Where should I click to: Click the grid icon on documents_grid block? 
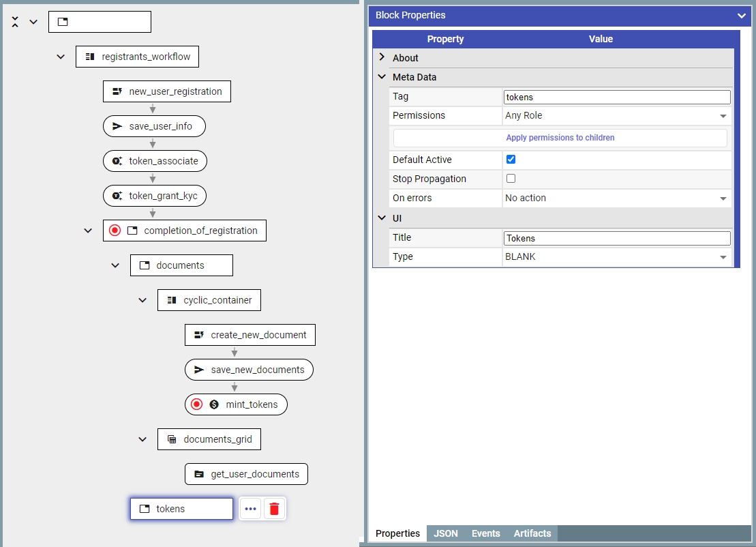172,439
